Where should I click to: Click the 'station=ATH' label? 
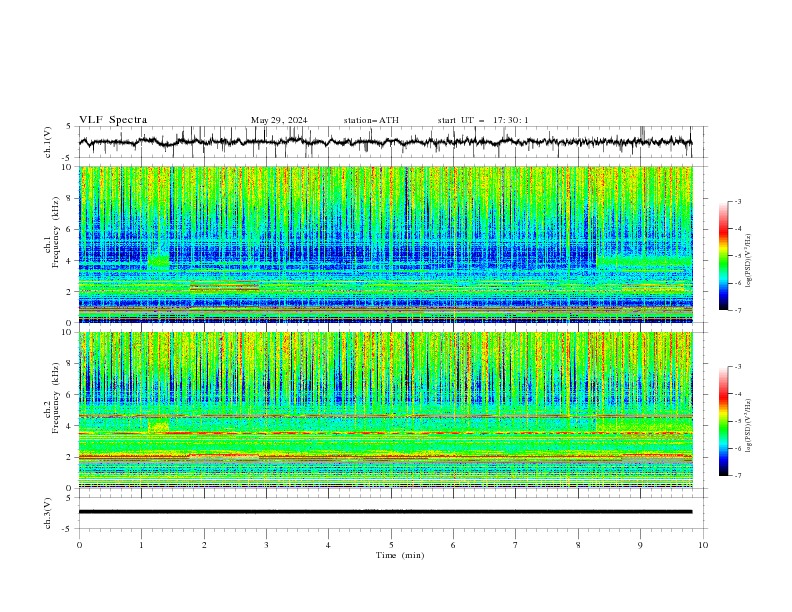(371, 120)
